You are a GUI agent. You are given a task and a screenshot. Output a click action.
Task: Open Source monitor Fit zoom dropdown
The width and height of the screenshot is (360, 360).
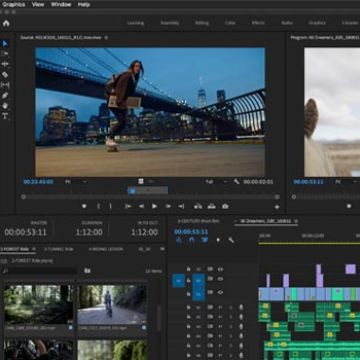pos(75,182)
